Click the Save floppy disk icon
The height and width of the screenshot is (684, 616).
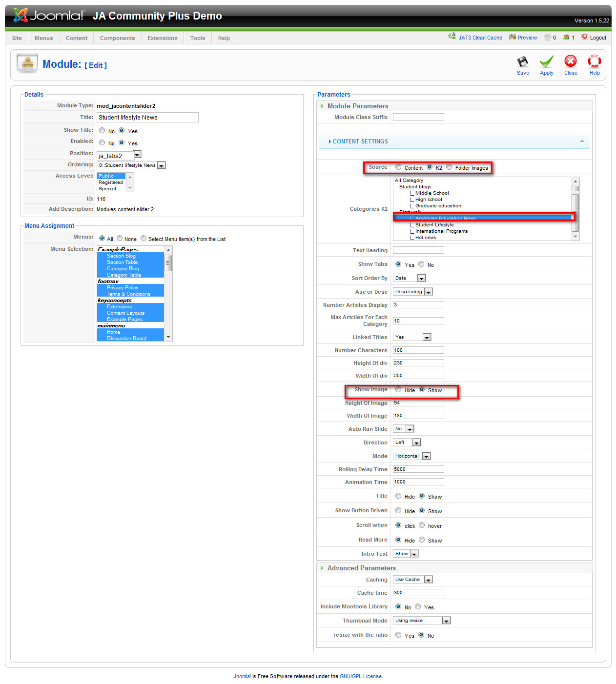pyautogui.click(x=522, y=62)
